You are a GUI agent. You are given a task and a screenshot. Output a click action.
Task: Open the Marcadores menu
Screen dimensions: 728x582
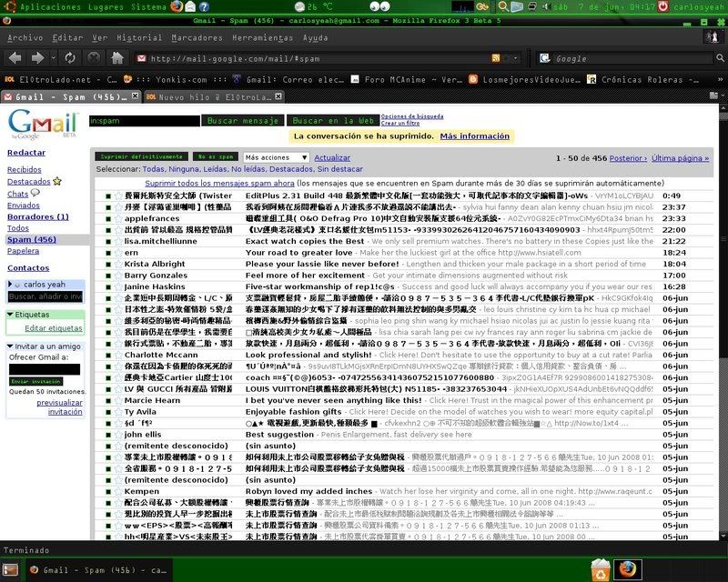197,37
